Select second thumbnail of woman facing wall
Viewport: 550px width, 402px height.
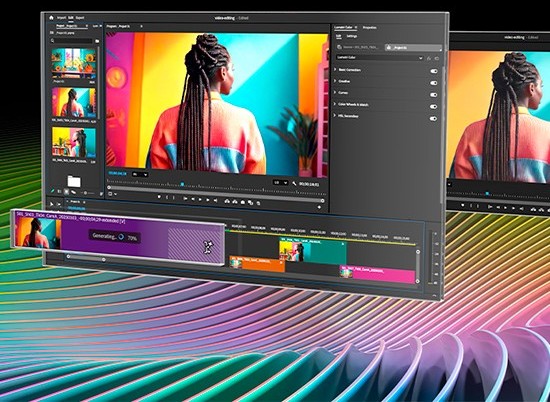tap(74, 102)
